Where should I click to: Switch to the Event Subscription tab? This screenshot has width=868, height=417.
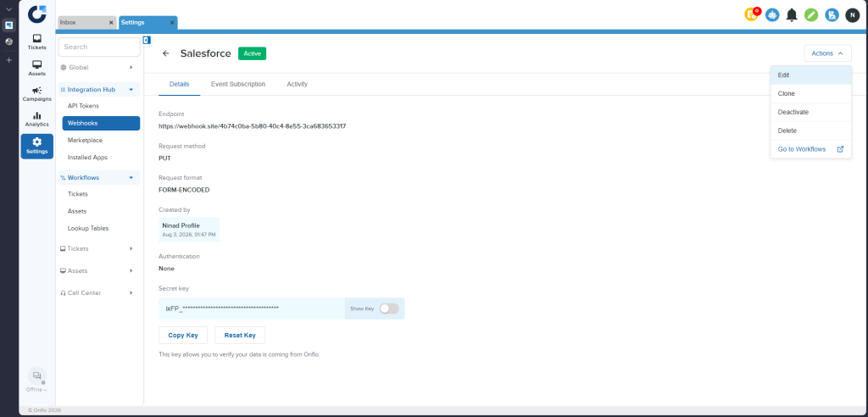point(238,84)
